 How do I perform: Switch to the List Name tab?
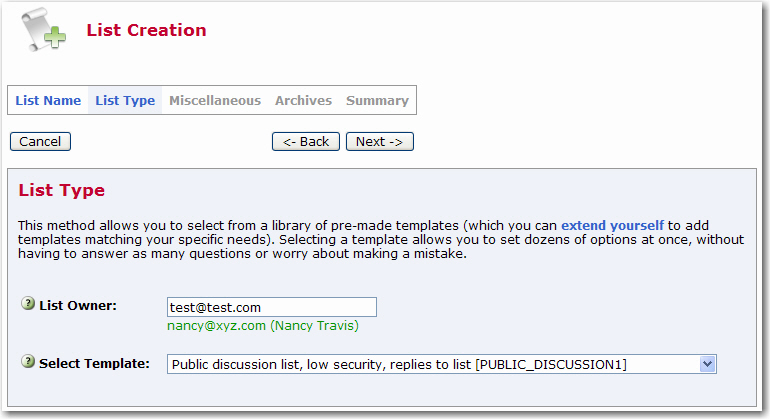pos(48,100)
